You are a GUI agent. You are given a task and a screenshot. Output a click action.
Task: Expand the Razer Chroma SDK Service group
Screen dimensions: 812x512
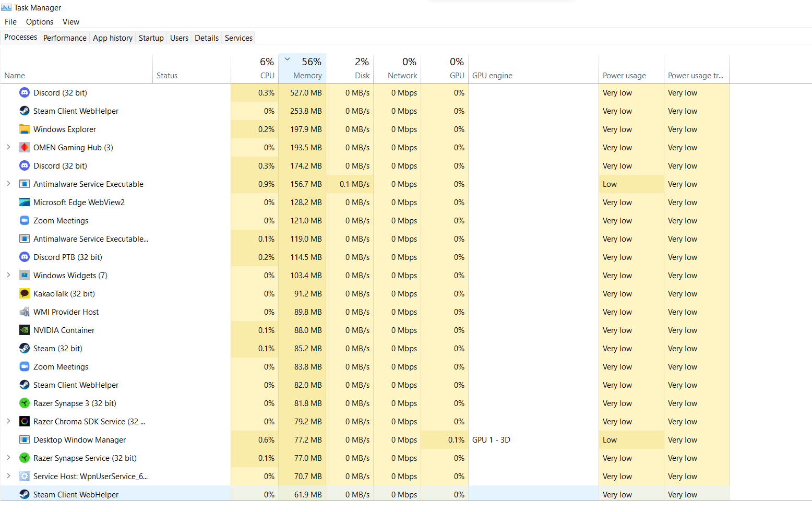coord(8,421)
